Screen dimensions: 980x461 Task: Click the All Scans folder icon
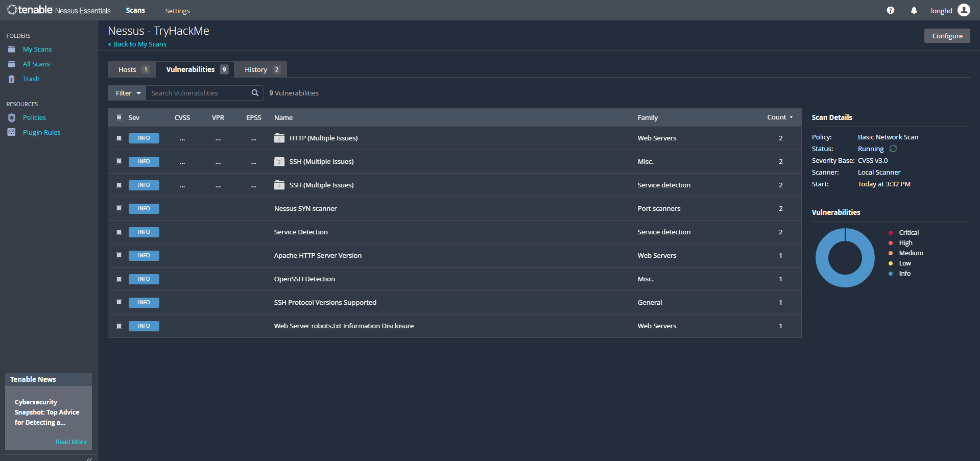(x=12, y=64)
